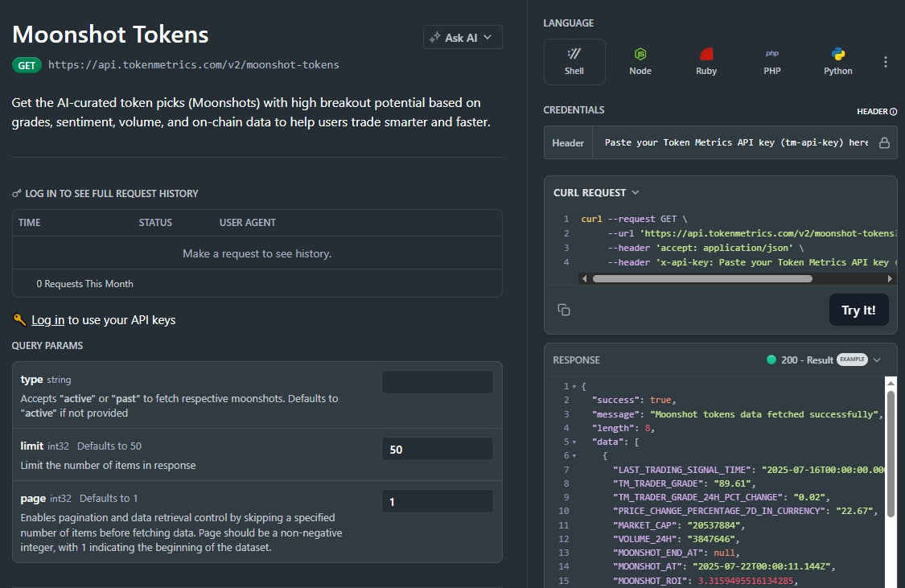The width and height of the screenshot is (905, 588).
Task: Click the API key Header input field
Action: click(x=736, y=142)
